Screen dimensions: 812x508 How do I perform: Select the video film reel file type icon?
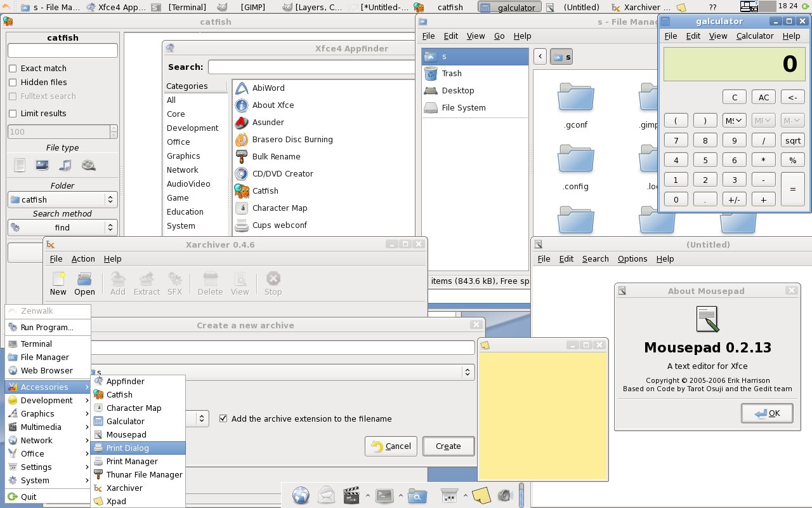coord(89,166)
